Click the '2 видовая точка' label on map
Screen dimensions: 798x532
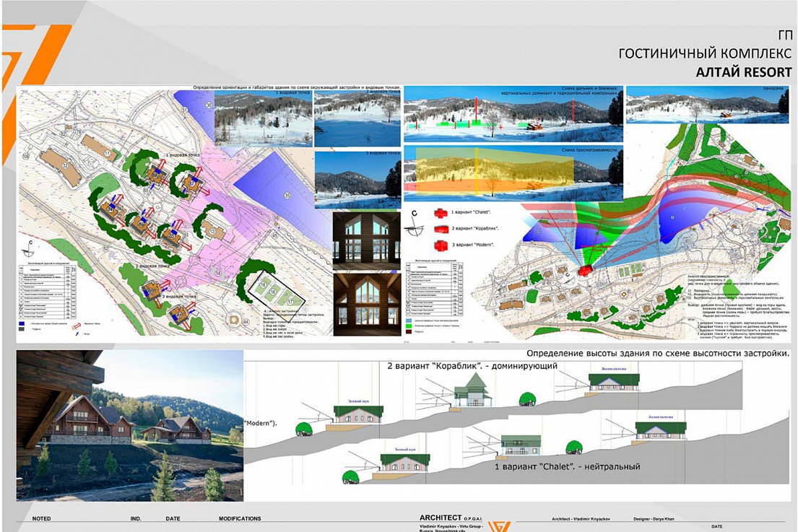(152, 266)
